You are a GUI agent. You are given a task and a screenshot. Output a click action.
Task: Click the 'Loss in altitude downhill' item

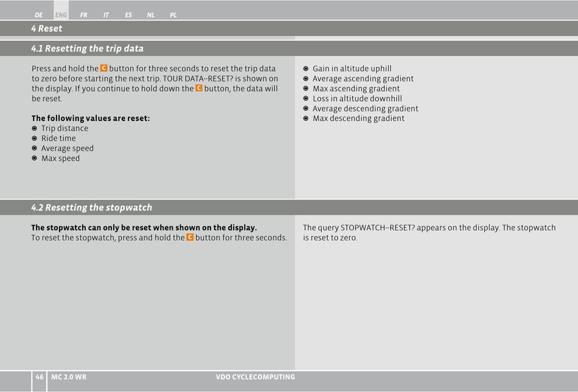tap(357, 99)
